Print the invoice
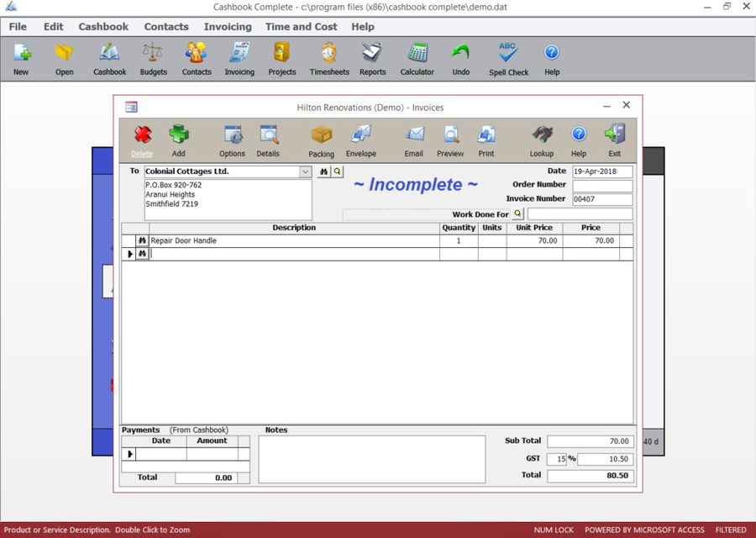This screenshot has width=756, height=538. [486, 134]
